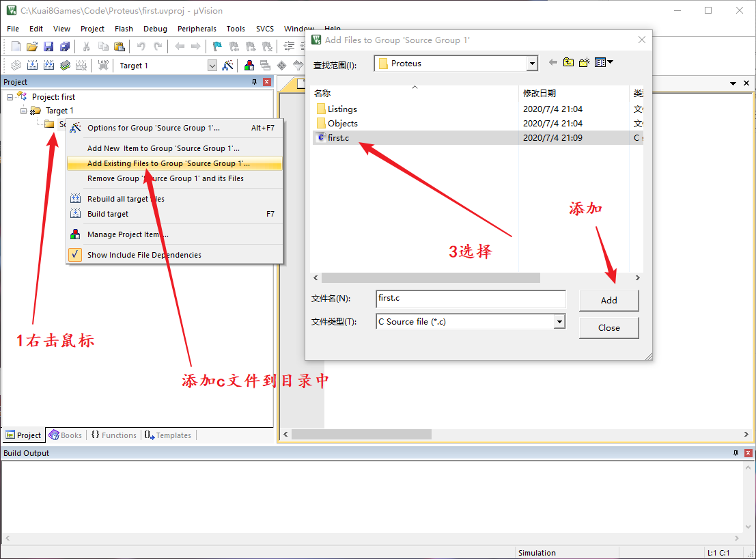Click the Add button in dialog

tap(609, 301)
